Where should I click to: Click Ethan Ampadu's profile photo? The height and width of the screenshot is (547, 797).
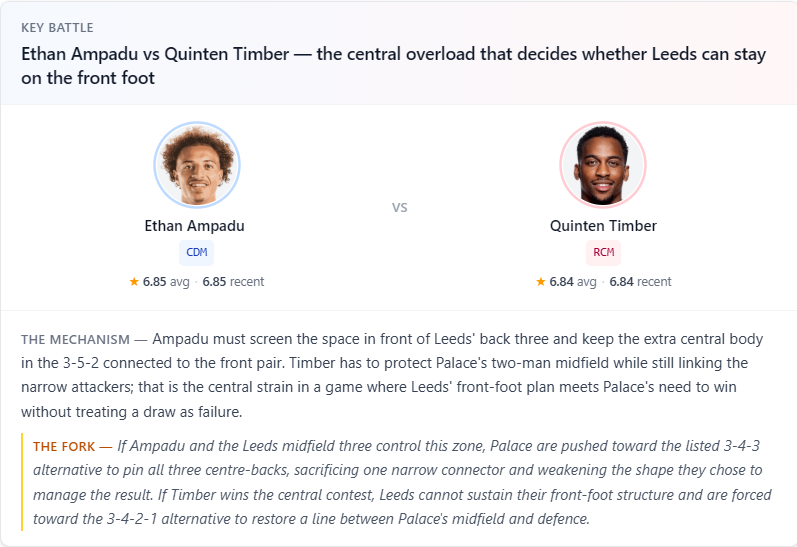pos(197,165)
